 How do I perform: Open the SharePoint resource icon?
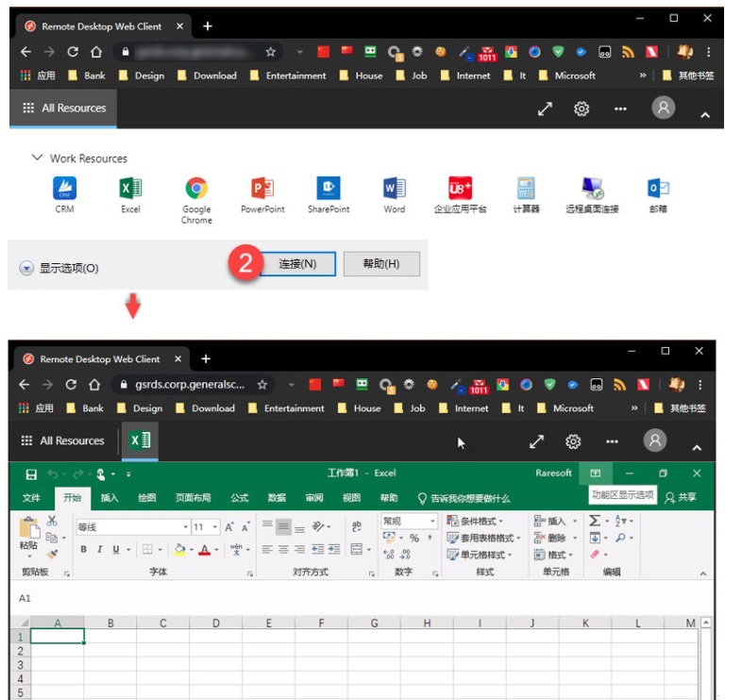(329, 189)
